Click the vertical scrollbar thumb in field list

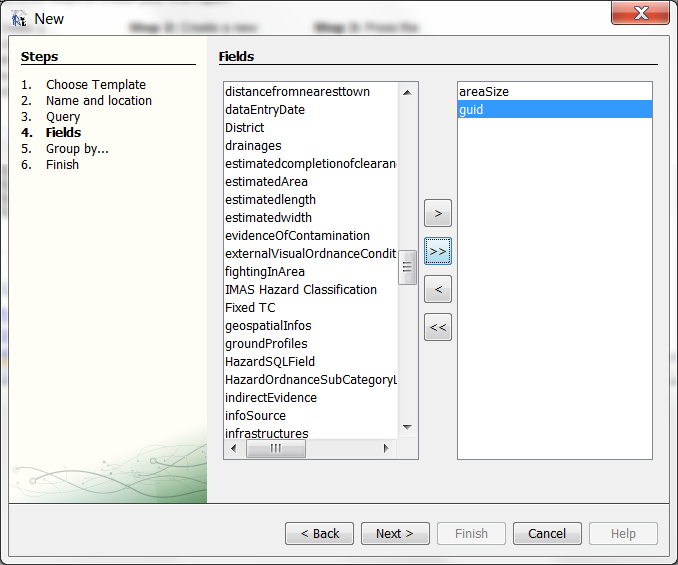[x=407, y=267]
